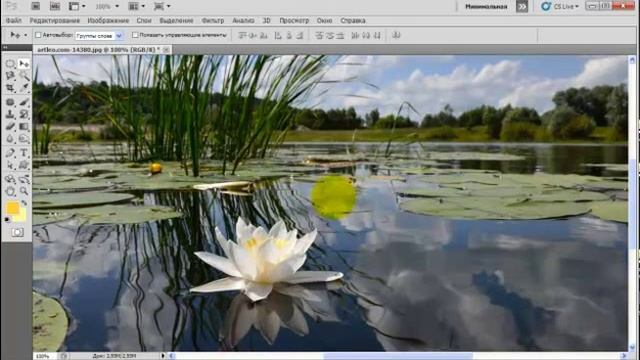Open the foreground color swatch picker
This screenshot has width=640, height=360.
(12, 208)
